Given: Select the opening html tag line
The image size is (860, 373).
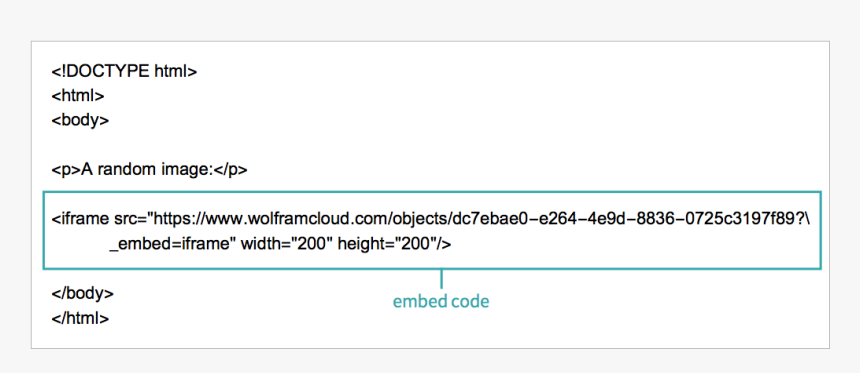Looking at the screenshot, I should coord(78,96).
